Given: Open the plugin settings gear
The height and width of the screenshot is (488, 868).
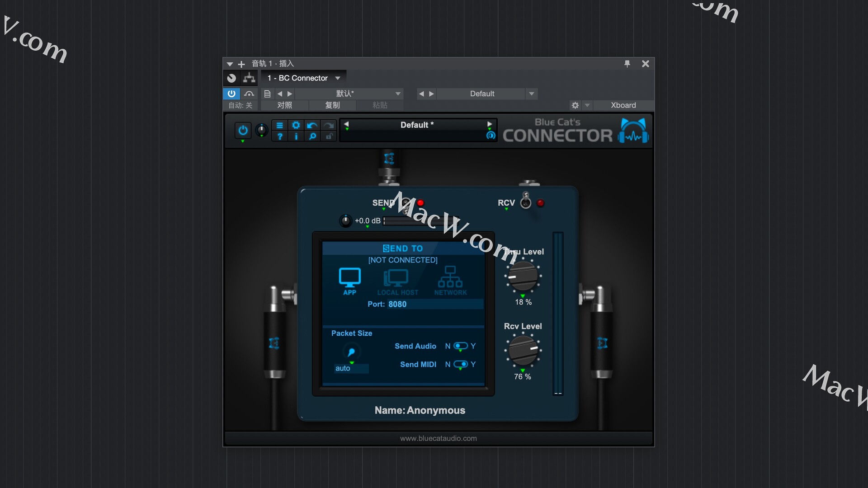Looking at the screenshot, I should coord(296,125).
